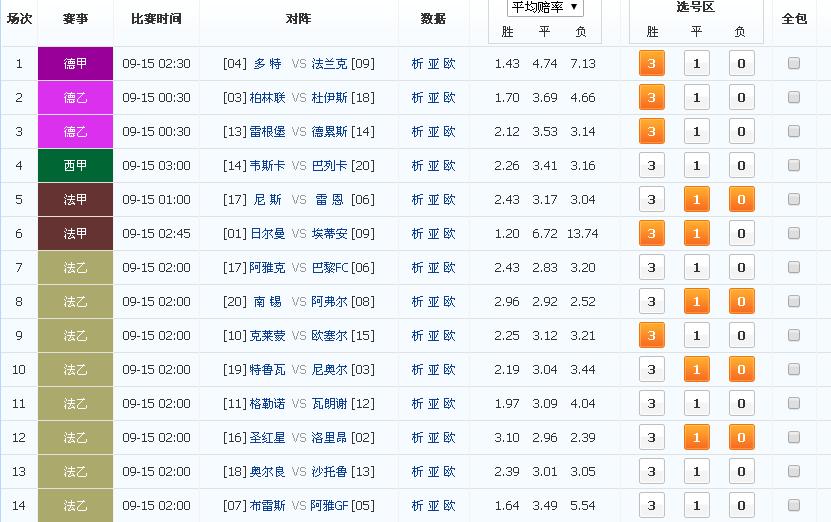The image size is (831, 522).
Task: Open team 柏林联 link
Action: (268, 98)
